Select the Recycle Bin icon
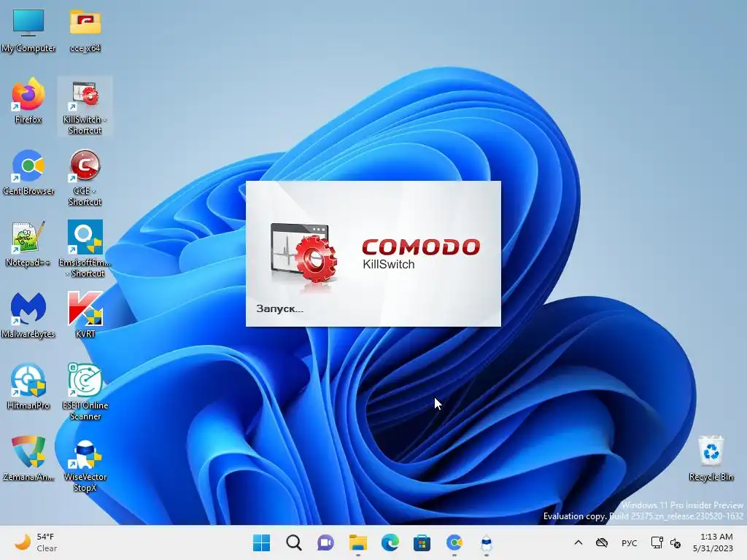The image size is (747, 560). (711, 459)
